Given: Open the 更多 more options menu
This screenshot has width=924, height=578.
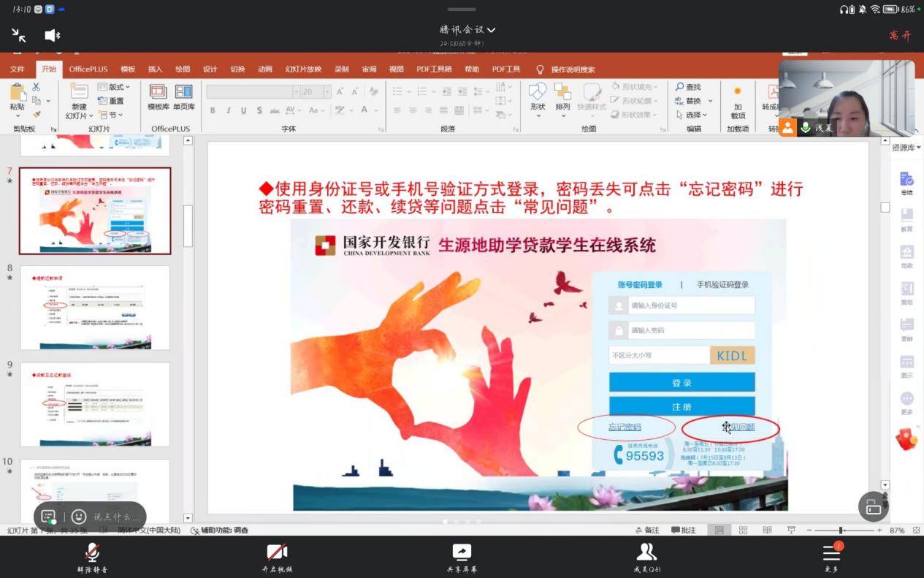Looking at the screenshot, I should point(831,553).
